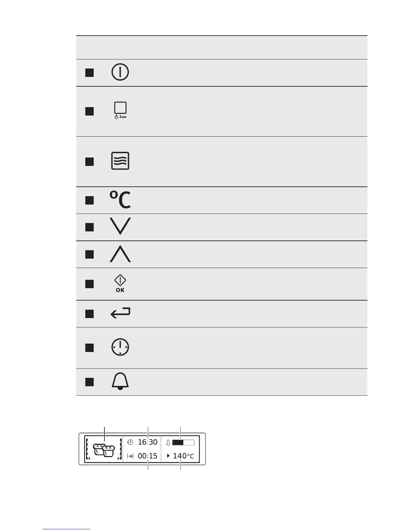411x532 pixels.
Task: Click the black square beside the °C symbol
Action: 89,200
